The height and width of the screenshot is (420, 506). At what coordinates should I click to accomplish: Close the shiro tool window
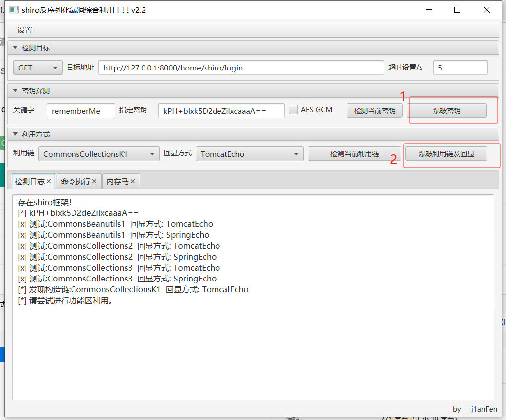point(487,10)
